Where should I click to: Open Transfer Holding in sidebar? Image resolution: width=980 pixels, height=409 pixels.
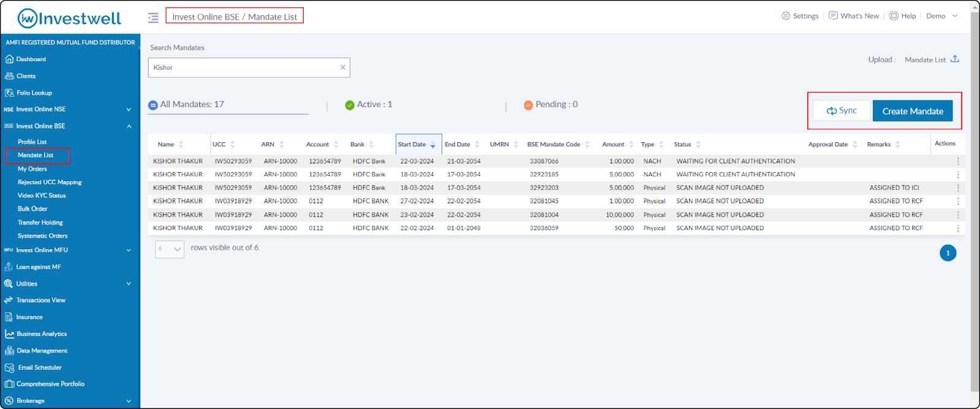(40, 223)
